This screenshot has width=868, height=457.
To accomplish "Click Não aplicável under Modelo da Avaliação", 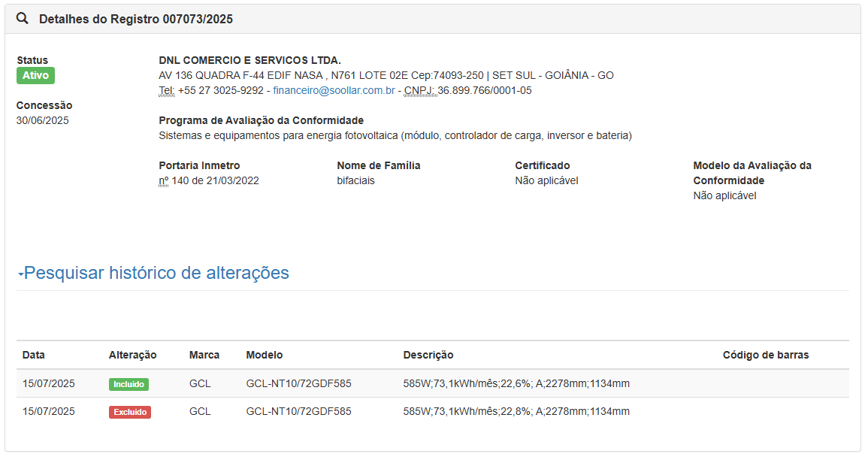I will (724, 195).
